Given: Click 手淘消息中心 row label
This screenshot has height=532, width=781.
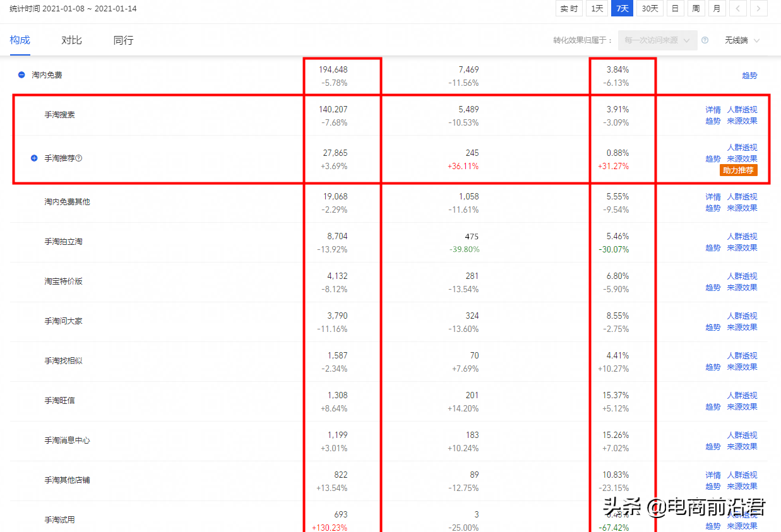Looking at the screenshot, I should (x=67, y=440).
